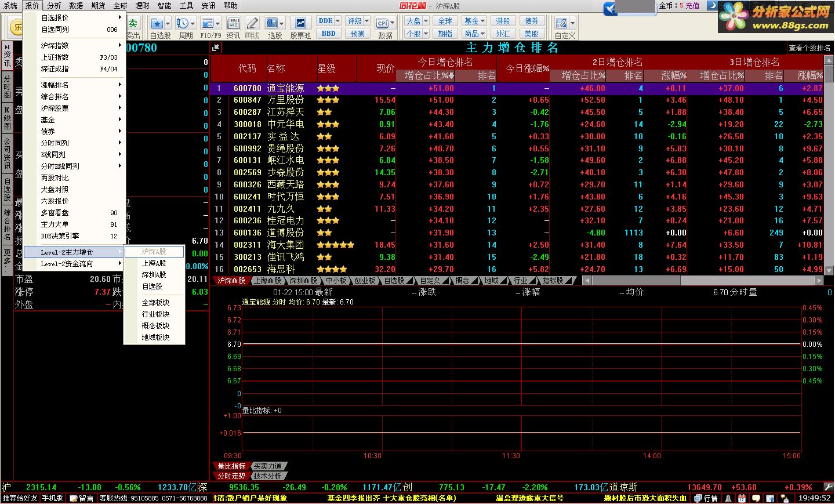Click the 周期 clock icon
835x504 pixels.
[182, 23]
